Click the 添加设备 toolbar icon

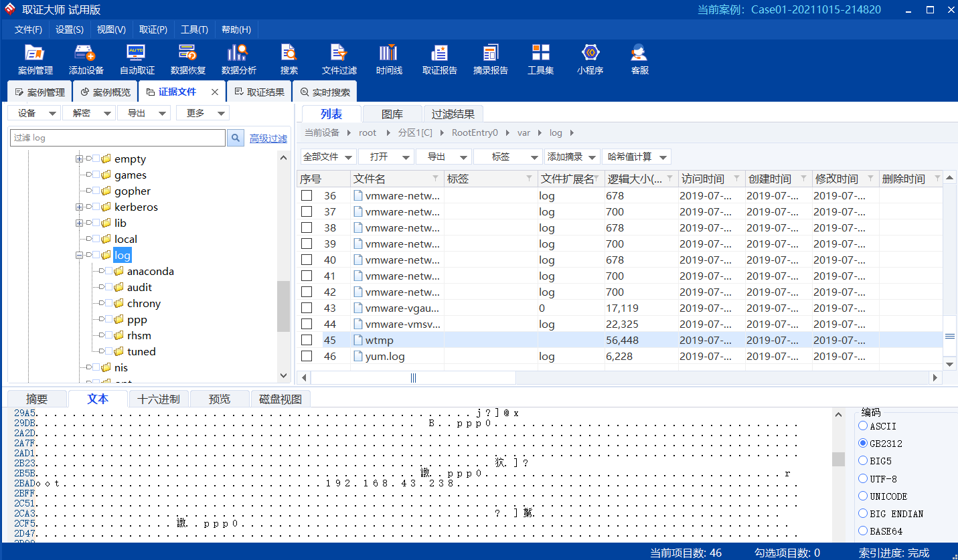coord(86,60)
